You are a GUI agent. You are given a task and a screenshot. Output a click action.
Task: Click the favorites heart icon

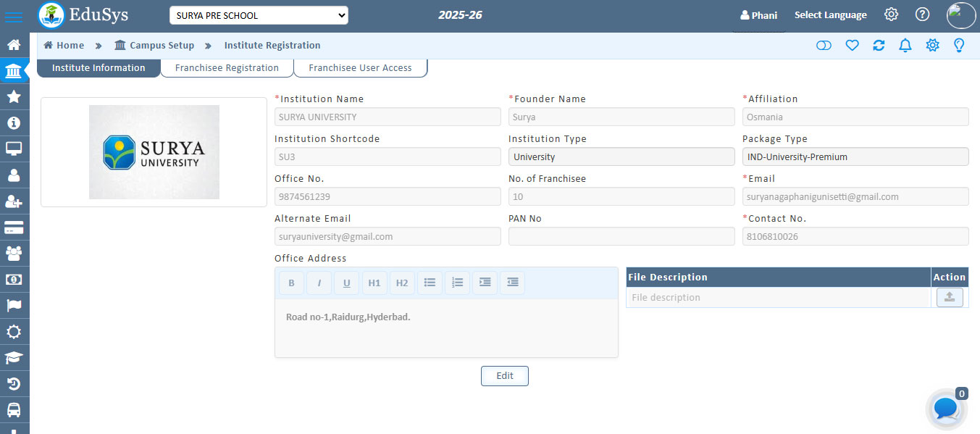pos(852,46)
